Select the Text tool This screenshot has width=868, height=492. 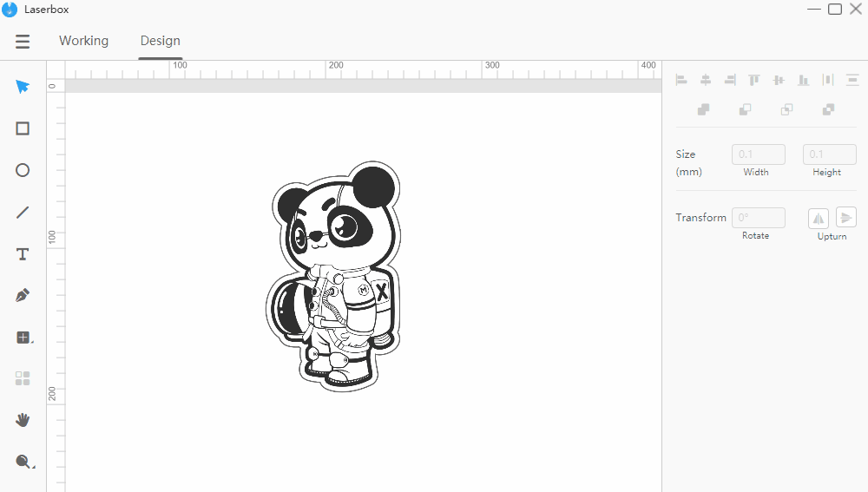click(x=23, y=254)
